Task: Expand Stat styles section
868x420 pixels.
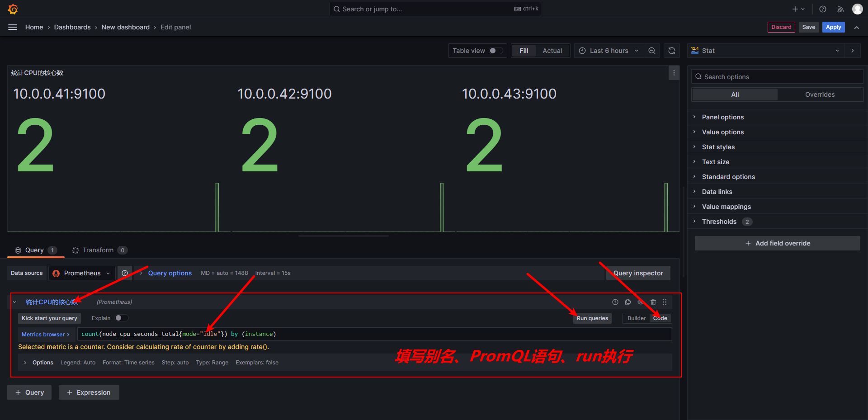Action: [x=718, y=147]
